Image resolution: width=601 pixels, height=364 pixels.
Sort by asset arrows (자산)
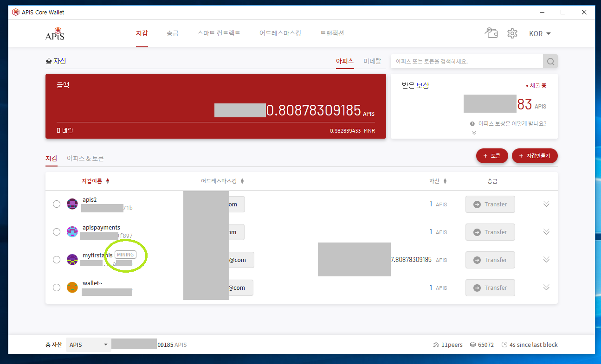click(445, 181)
